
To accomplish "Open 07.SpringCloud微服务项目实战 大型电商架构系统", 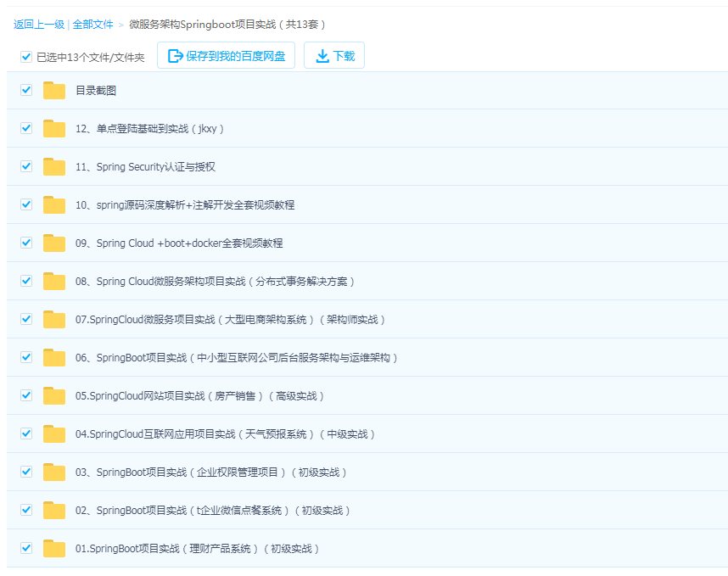I will [x=231, y=319].
